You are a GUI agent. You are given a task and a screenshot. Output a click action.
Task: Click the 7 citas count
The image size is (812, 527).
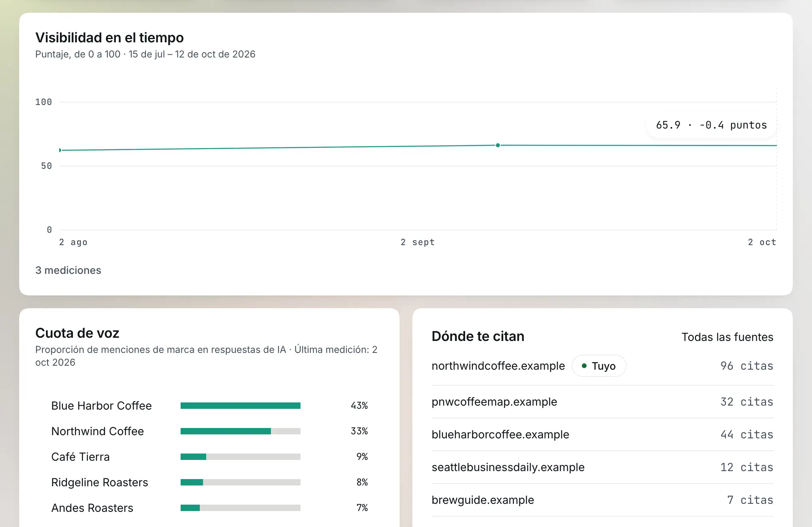pos(750,500)
